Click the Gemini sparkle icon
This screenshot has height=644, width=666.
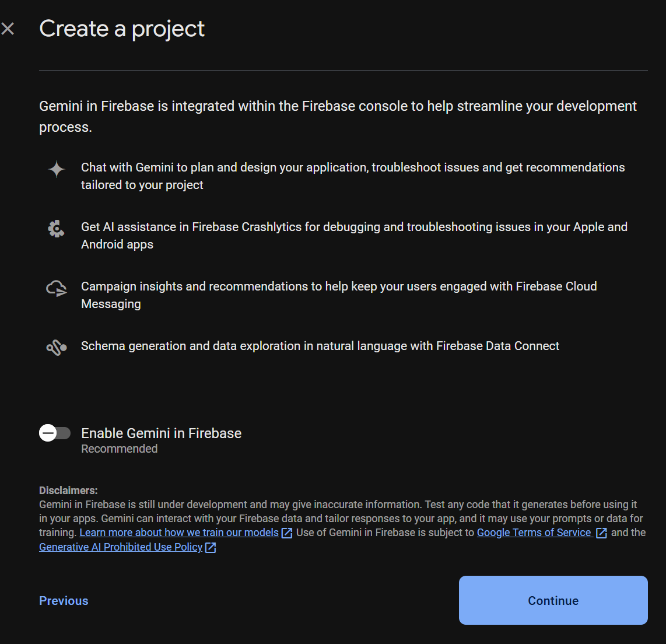coord(55,170)
